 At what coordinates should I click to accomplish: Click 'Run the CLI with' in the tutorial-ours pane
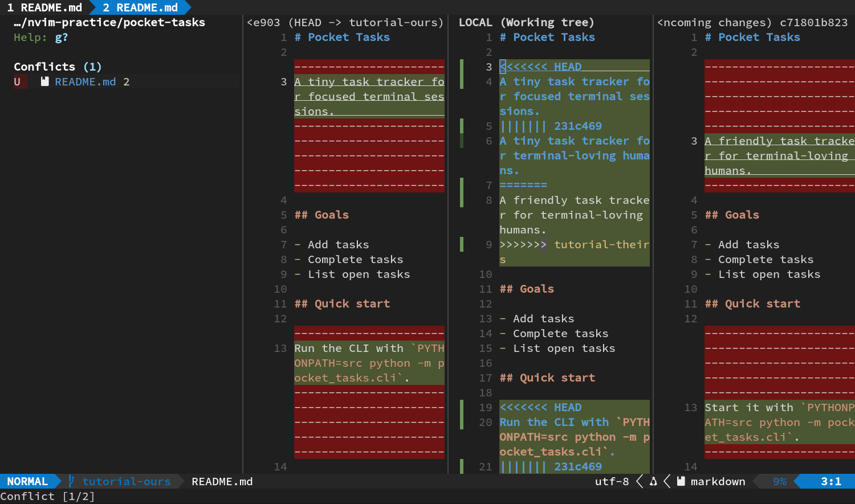(349, 348)
